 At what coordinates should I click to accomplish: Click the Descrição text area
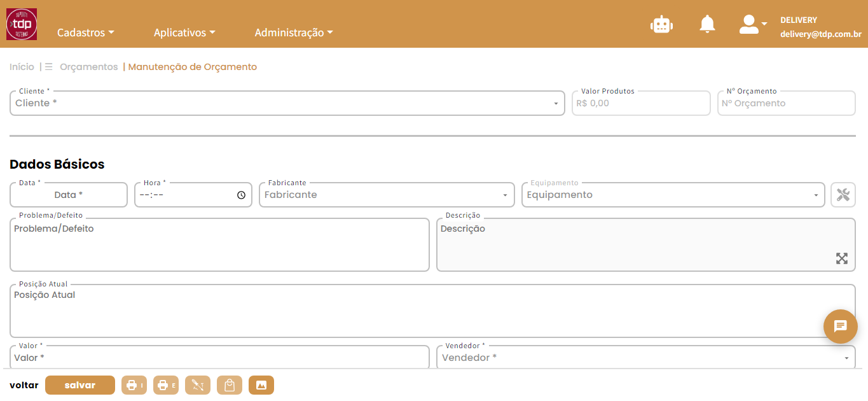646,245
